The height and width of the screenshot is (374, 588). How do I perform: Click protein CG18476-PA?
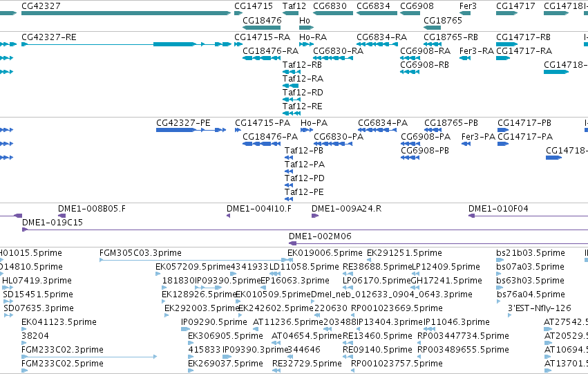click(270, 137)
